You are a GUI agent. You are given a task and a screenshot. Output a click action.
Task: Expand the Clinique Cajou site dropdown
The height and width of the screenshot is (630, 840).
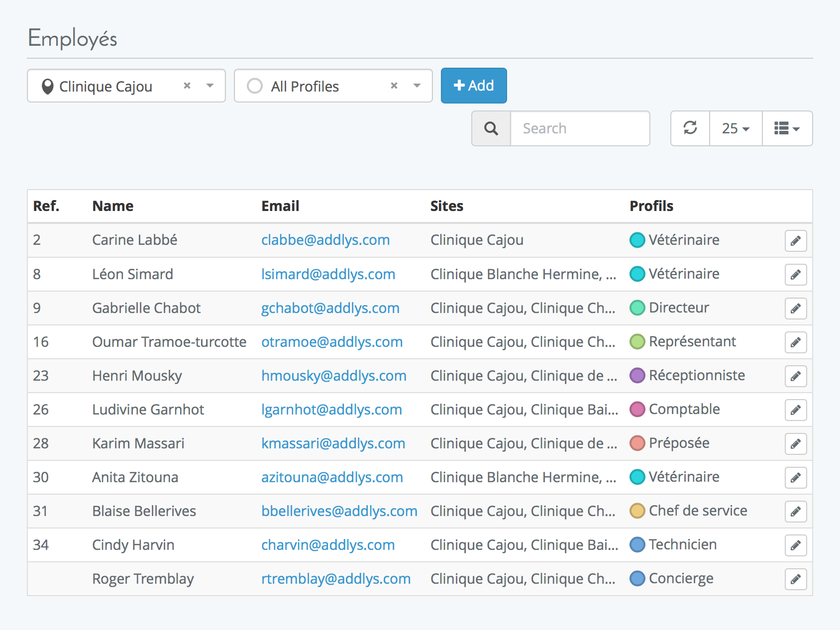coord(210,86)
